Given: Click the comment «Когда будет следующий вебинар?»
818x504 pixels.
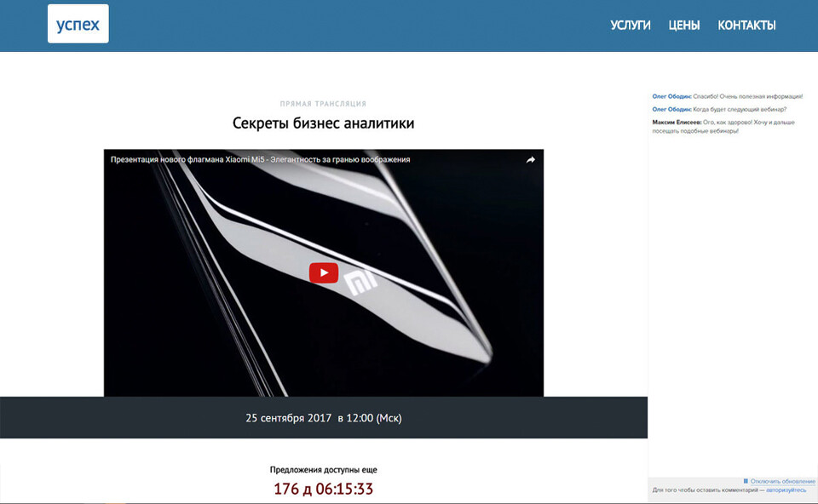Looking at the screenshot, I should [740, 110].
